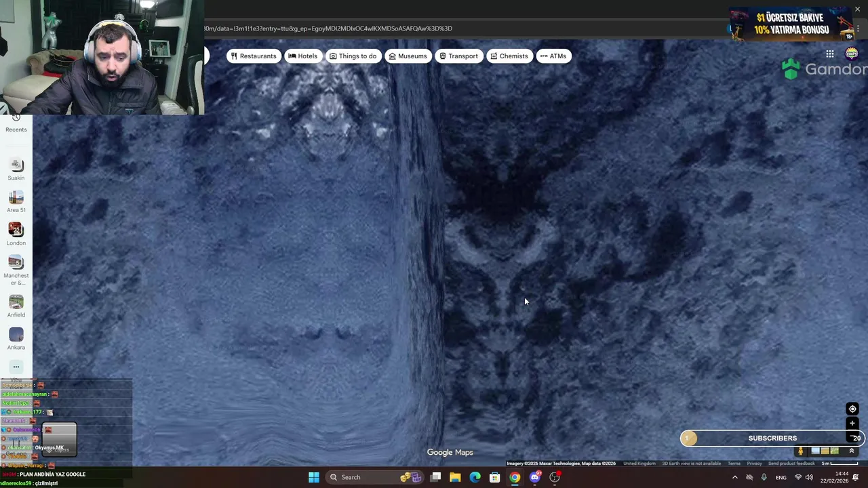Click the crossed-out cloud tray icon

[x=749, y=477]
